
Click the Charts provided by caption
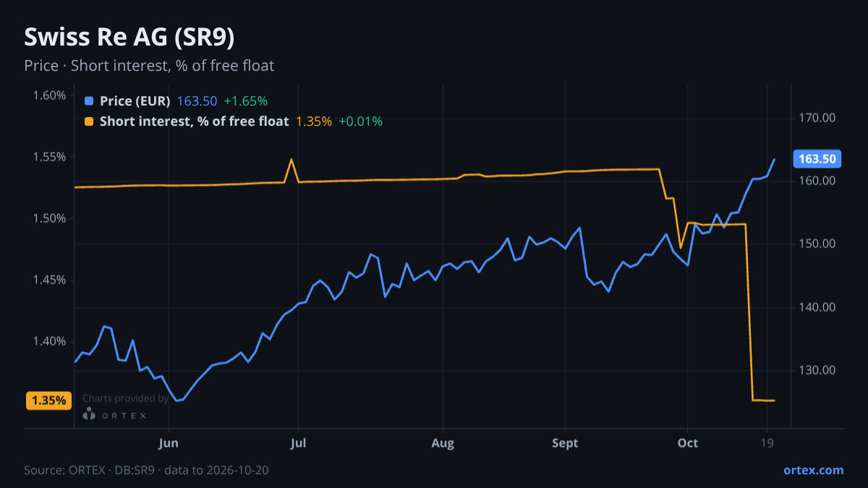coord(126,398)
